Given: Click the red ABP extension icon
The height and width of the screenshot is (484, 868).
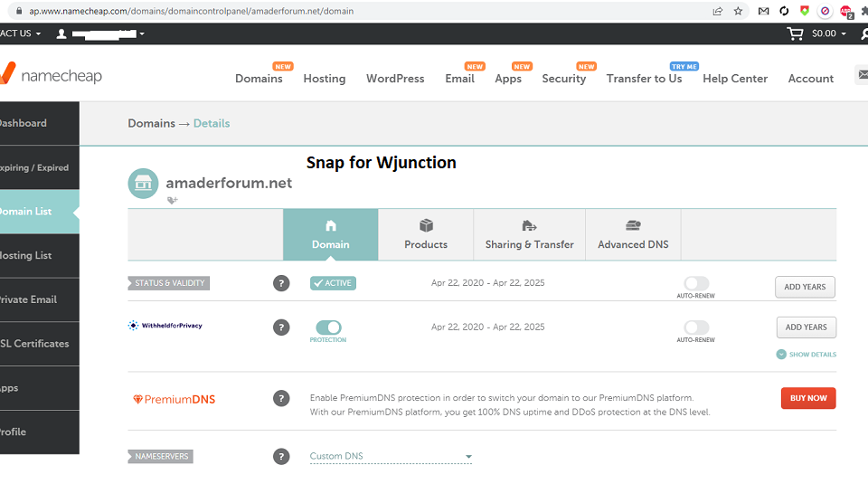Looking at the screenshot, I should pyautogui.click(x=846, y=12).
